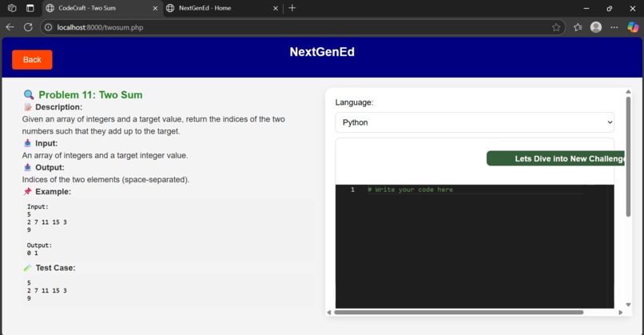Open the Copilot icon in the toolbar

click(x=633, y=27)
